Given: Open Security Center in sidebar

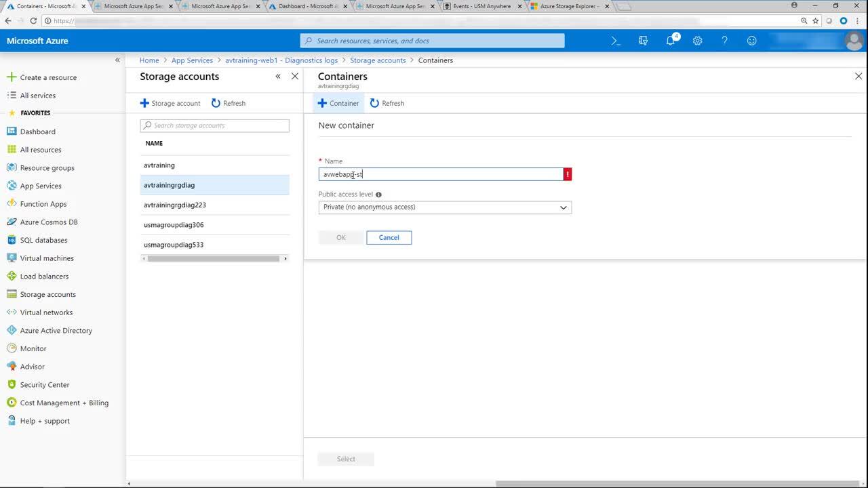Looking at the screenshot, I should 45,385.
